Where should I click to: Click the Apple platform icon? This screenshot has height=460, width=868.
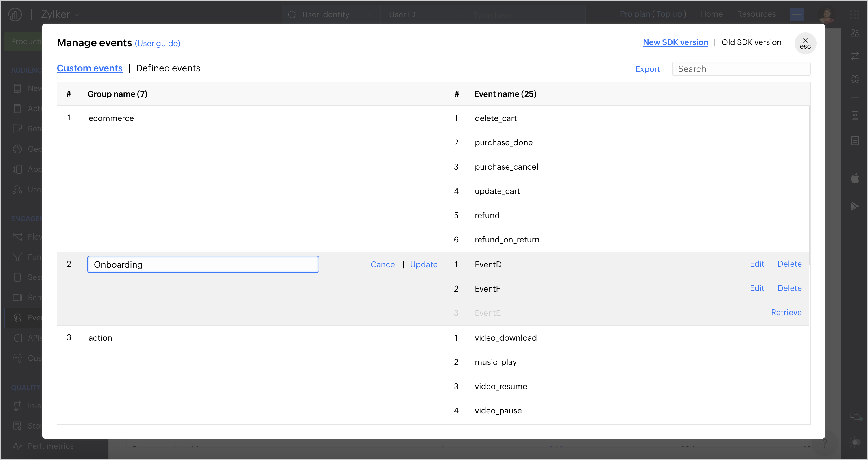854,179
